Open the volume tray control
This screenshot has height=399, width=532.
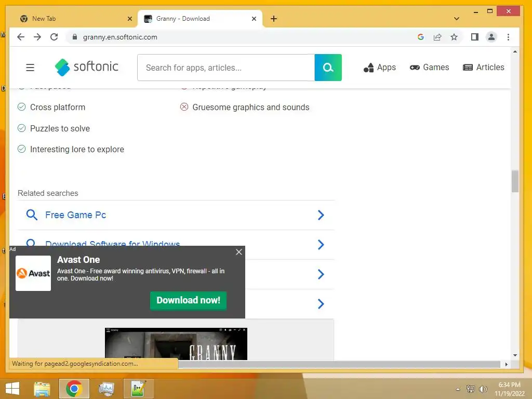click(483, 389)
